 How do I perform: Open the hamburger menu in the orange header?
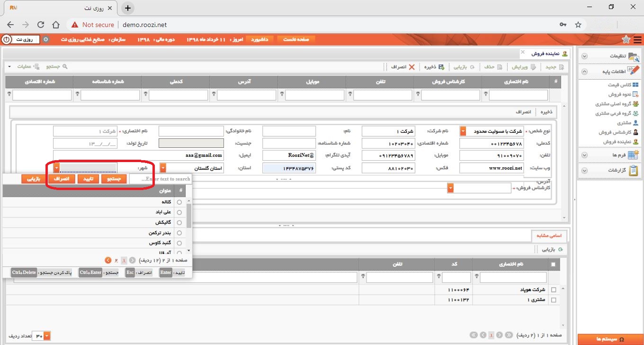pos(638,39)
